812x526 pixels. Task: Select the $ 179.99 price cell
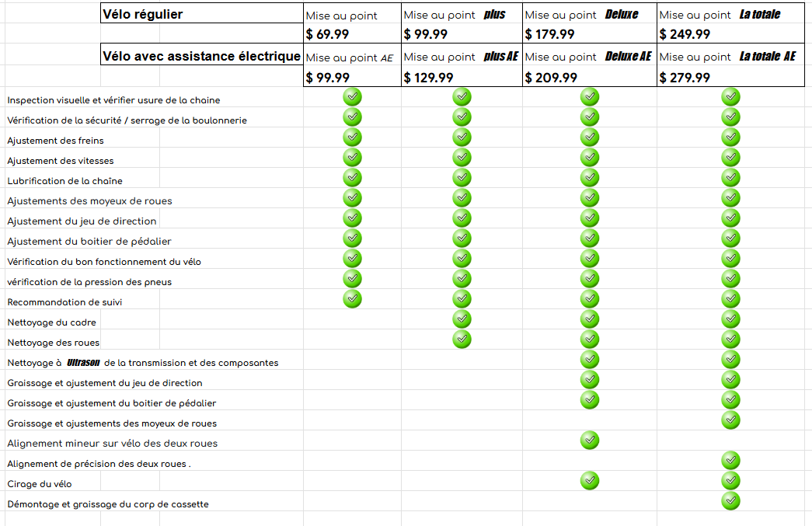point(589,33)
